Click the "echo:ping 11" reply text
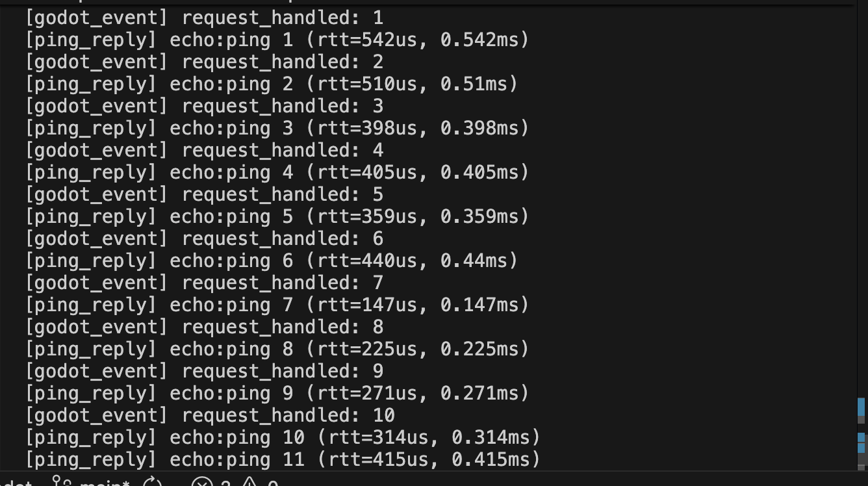 [x=236, y=459]
